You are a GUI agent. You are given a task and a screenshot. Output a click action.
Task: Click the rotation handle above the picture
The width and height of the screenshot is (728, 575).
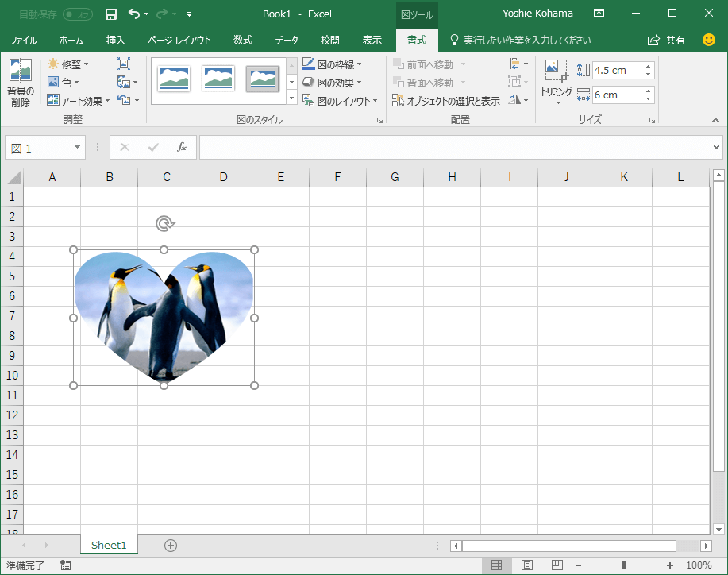click(164, 223)
